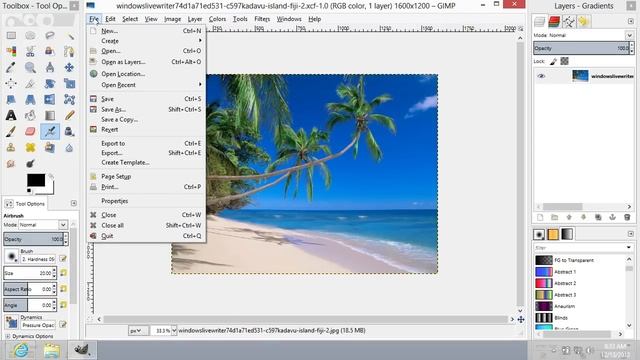Screen dimensions: 640x360
Task: Adjust Layers panel Opacity slider
Action: point(581,48)
